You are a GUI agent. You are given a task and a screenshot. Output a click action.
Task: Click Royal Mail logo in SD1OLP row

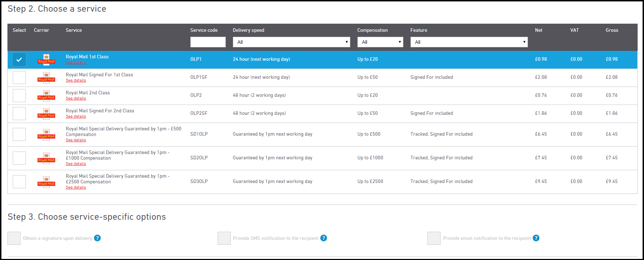pyautogui.click(x=46, y=134)
